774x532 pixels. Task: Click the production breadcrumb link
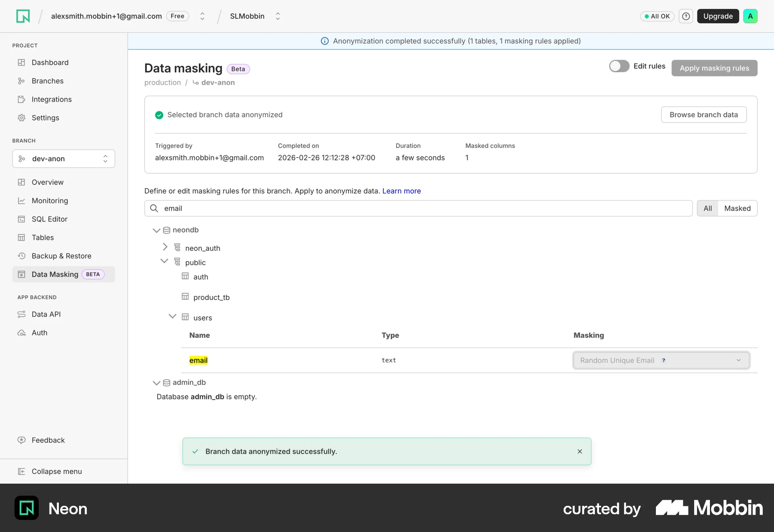(x=162, y=83)
